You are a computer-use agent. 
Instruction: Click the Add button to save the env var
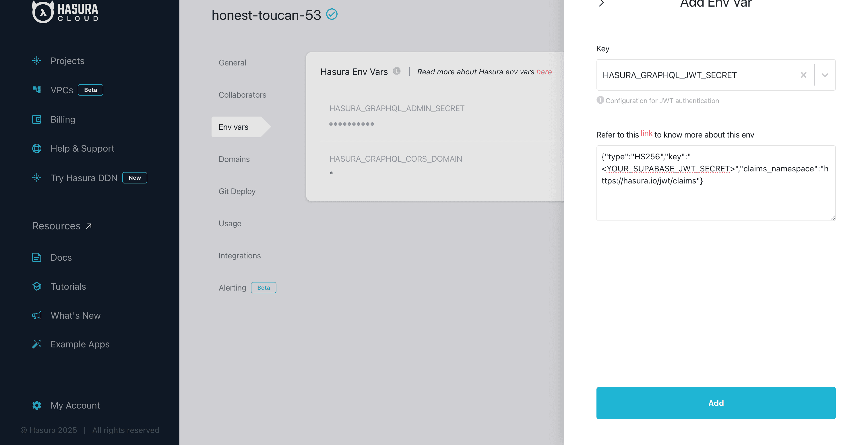[x=716, y=403]
